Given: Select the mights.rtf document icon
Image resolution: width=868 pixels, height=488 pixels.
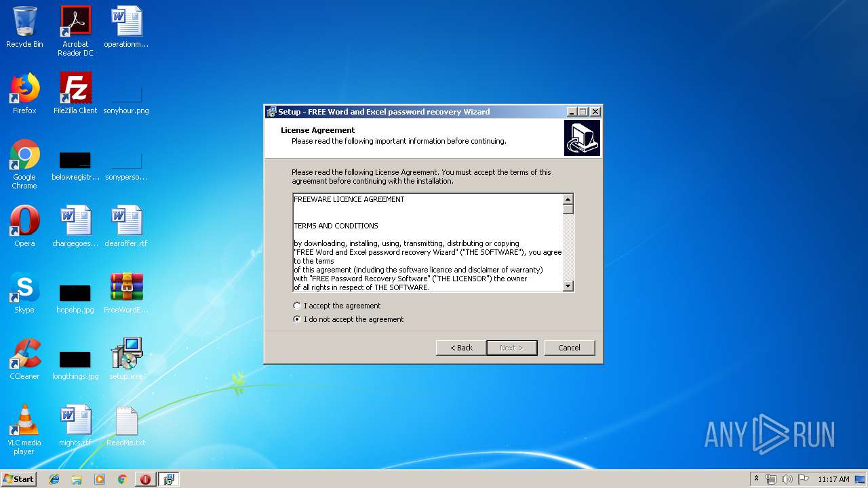Looking at the screenshot, I should (x=75, y=426).
